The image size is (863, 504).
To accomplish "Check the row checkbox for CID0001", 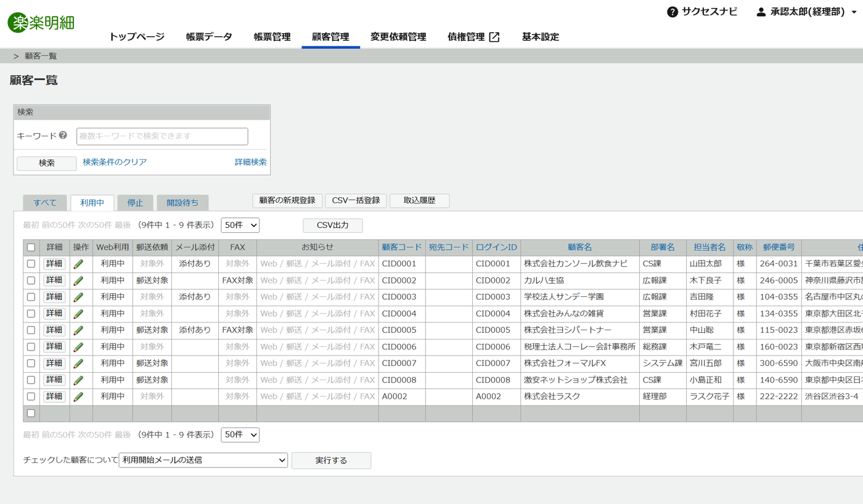I will pos(31,264).
